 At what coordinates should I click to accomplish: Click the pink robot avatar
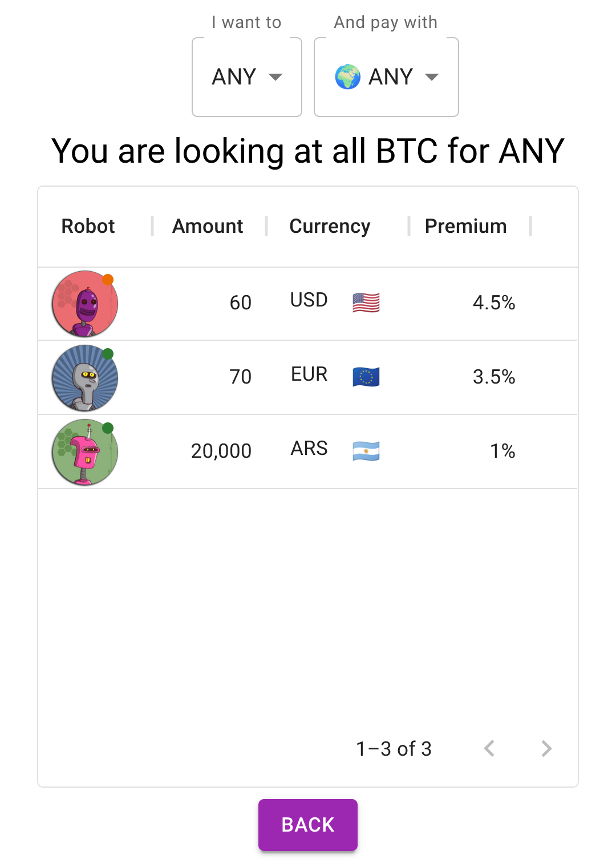coord(85,452)
